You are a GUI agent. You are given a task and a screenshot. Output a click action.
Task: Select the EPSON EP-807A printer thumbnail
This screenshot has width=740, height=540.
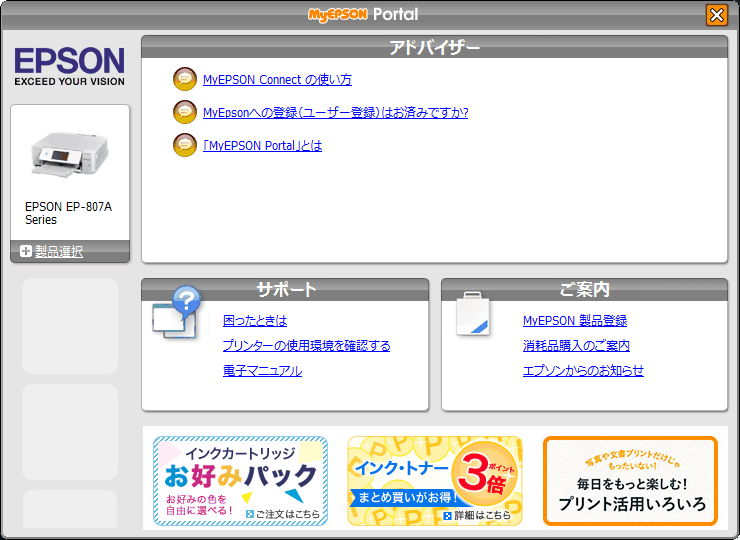click(70, 154)
